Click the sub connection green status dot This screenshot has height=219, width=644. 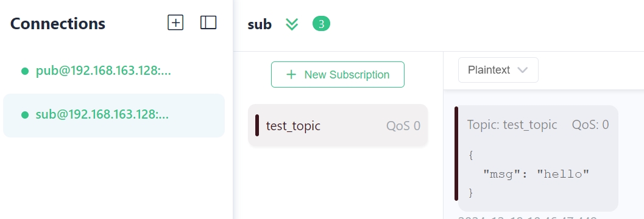click(x=25, y=115)
